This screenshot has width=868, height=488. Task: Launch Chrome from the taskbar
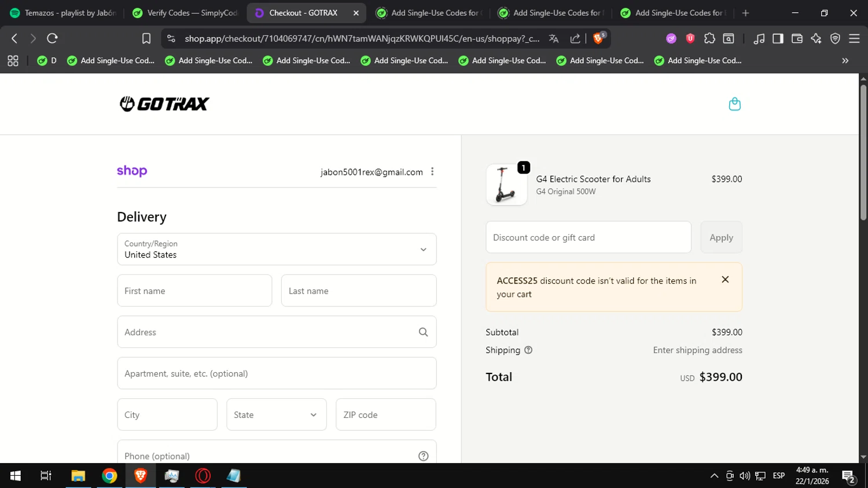coord(109,476)
